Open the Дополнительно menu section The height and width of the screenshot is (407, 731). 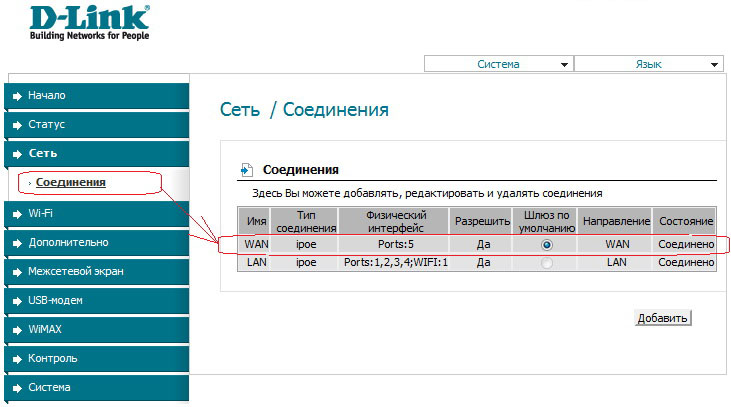pos(97,242)
